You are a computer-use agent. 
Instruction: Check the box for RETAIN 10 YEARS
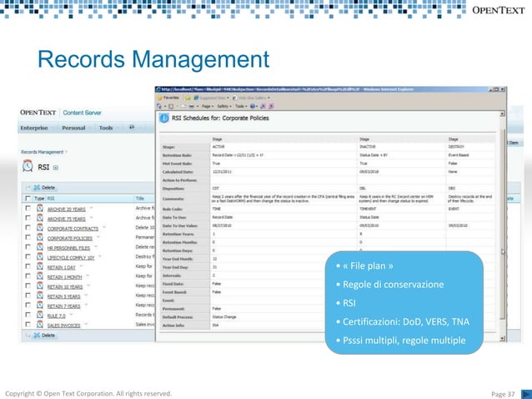coord(28,285)
